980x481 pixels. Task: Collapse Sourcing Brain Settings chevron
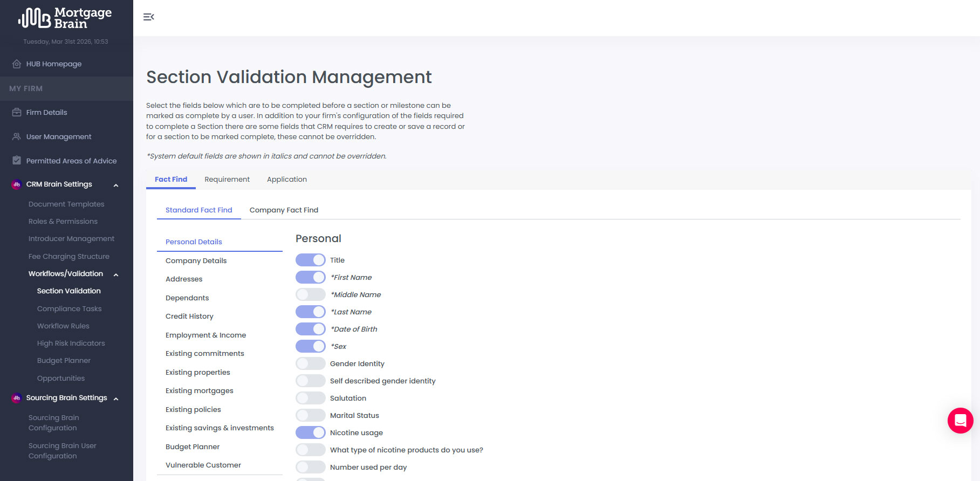pyautogui.click(x=116, y=398)
